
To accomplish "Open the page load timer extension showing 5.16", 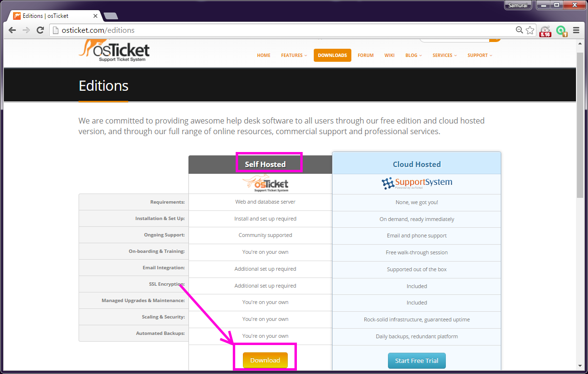I will [x=545, y=30].
